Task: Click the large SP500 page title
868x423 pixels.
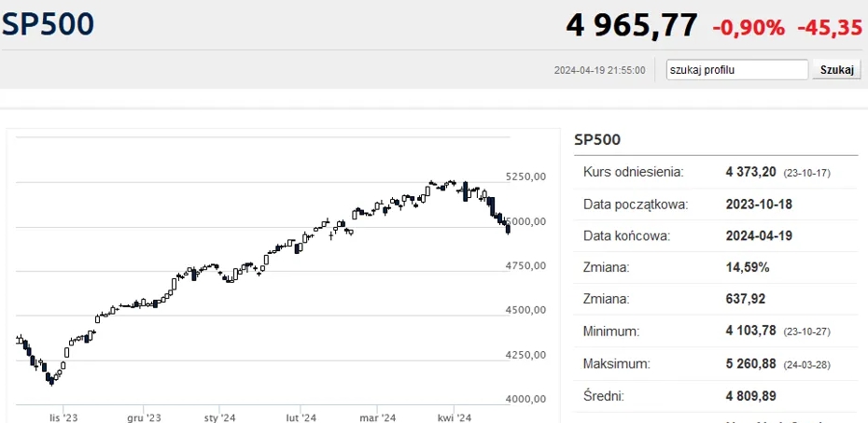Action: click(x=48, y=24)
